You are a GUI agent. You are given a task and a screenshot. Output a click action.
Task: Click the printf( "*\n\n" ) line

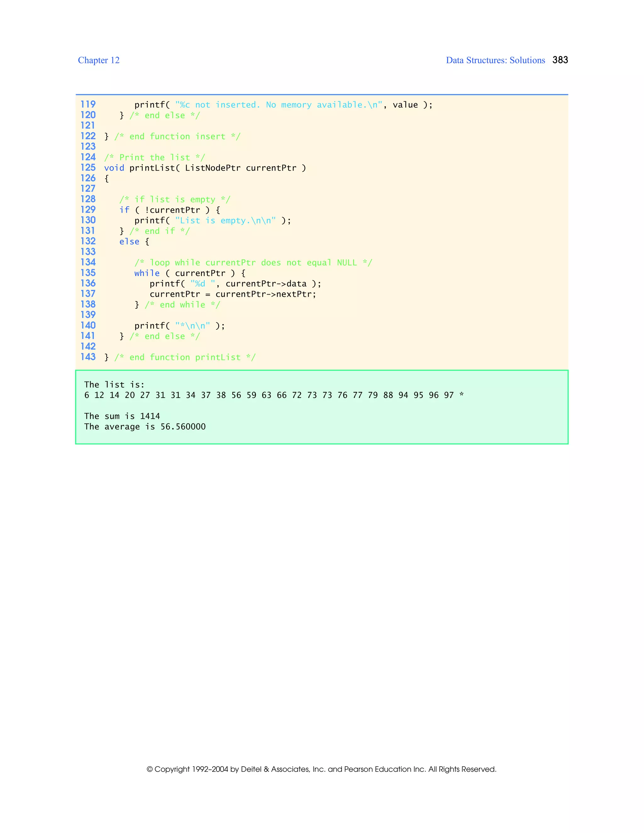click(180, 326)
